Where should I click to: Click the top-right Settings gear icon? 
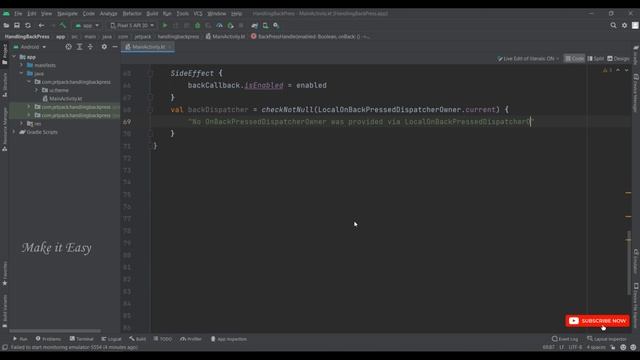click(624, 25)
